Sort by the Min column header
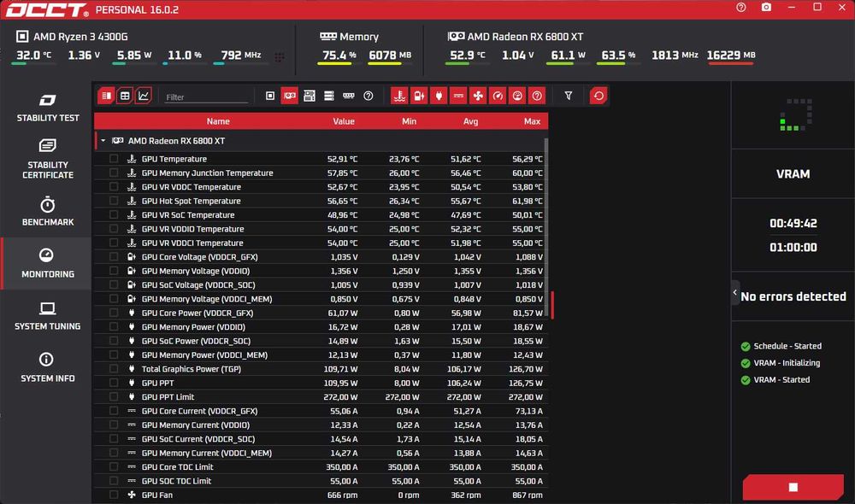This screenshot has width=855, height=504. tap(409, 121)
